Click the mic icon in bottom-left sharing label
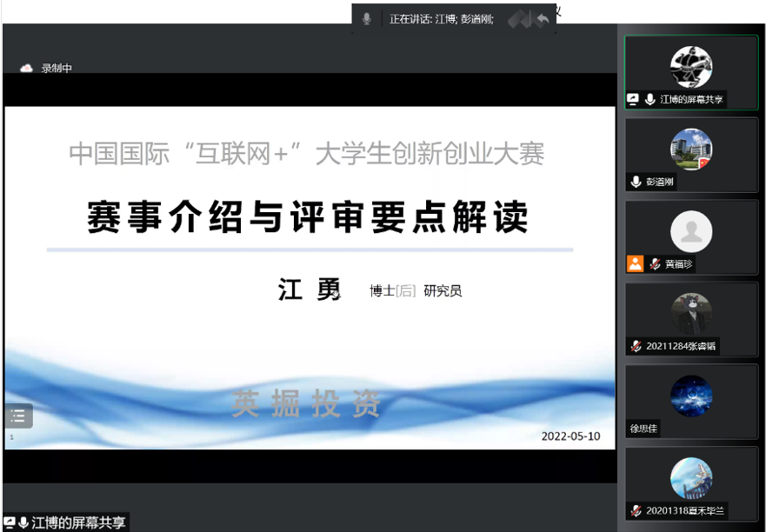766x532 pixels. tap(23, 522)
